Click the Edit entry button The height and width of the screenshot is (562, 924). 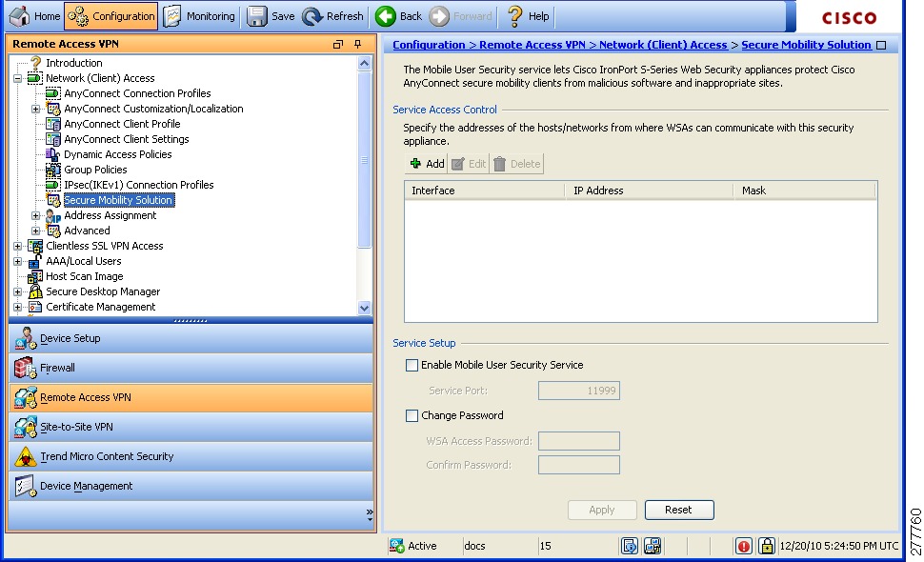click(469, 164)
